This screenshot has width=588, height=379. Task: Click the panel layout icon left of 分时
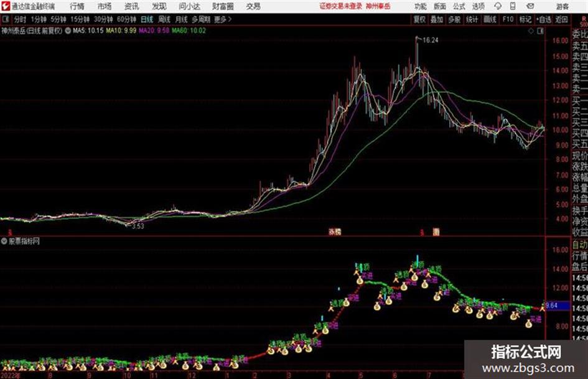(x=6, y=19)
